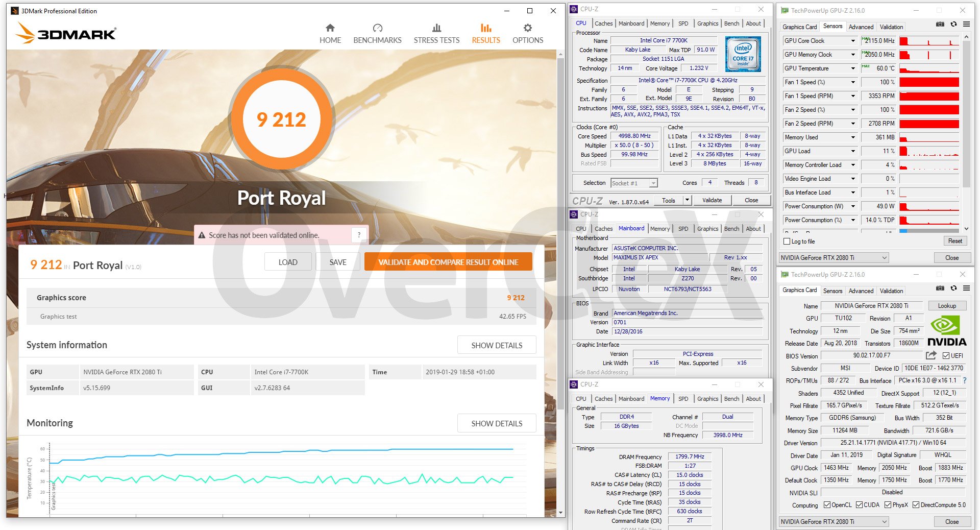
Task: Toggle the UEFI checkbox in GPU-Z
Action: point(946,356)
